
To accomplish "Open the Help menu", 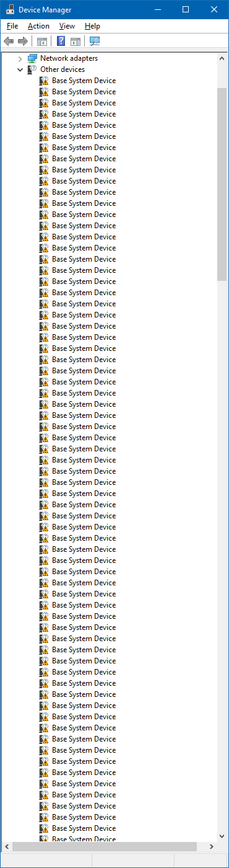I will 92,26.
